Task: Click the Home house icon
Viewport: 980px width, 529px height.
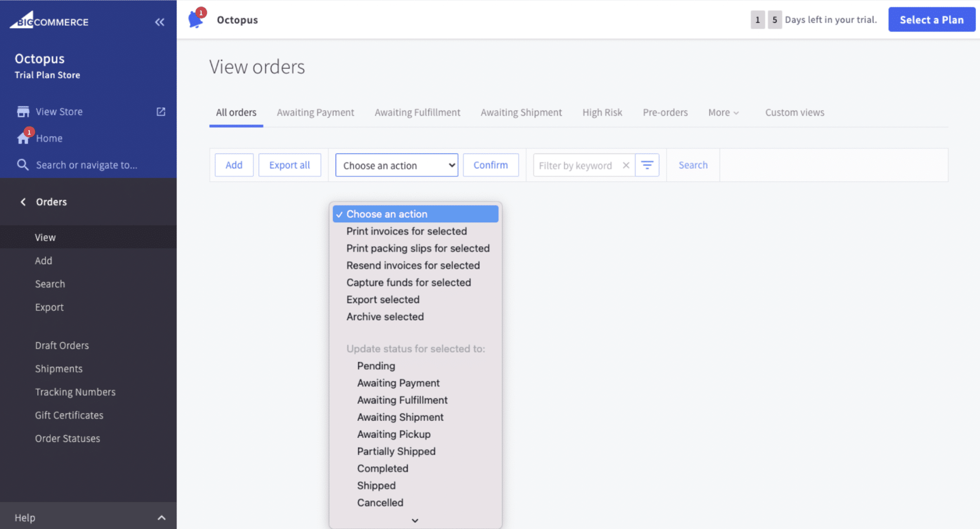Action: point(23,138)
